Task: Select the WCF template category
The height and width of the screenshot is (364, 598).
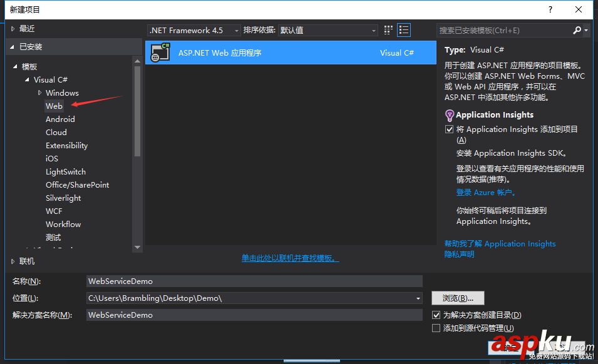Action: tap(54, 211)
